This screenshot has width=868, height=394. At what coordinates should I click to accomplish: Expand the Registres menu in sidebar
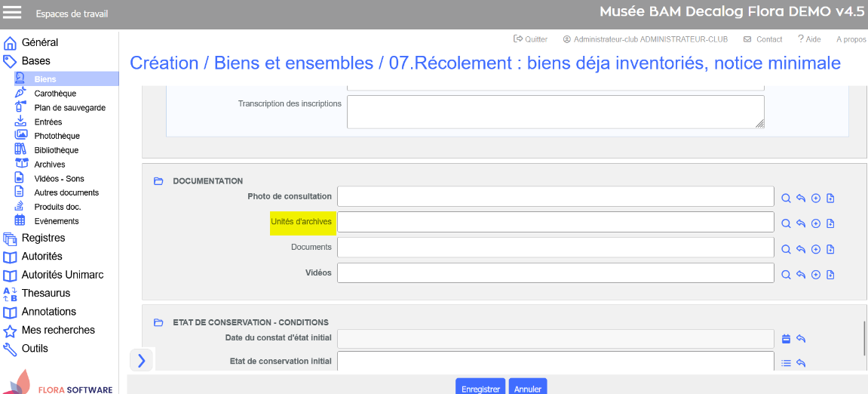[43, 238]
